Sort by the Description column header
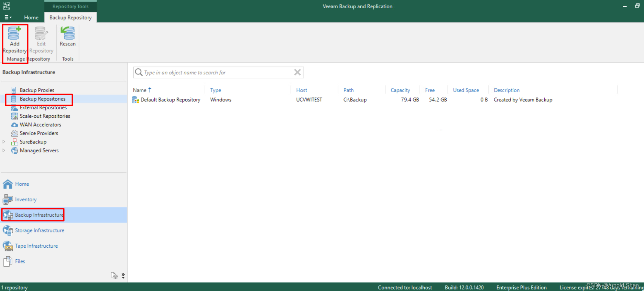Viewport: 644px width, 291px height. [x=506, y=90]
